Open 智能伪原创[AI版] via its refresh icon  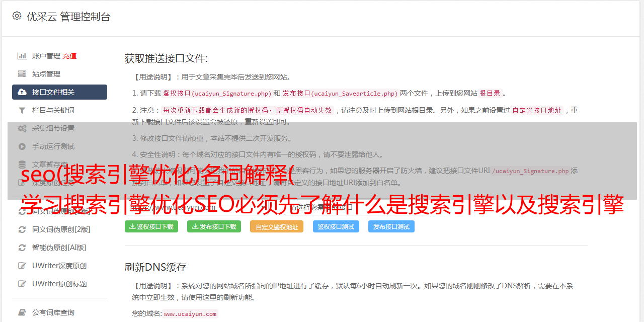click(22, 248)
